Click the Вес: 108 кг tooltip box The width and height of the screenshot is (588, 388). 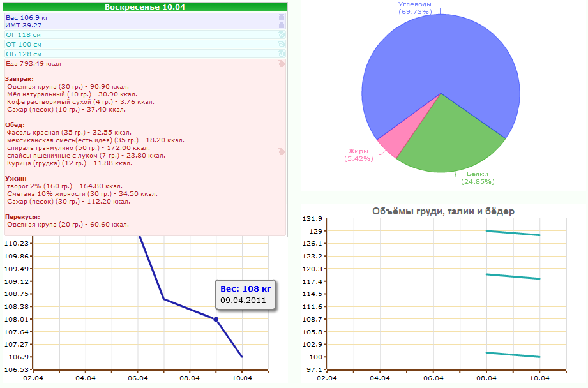(246, 295)
